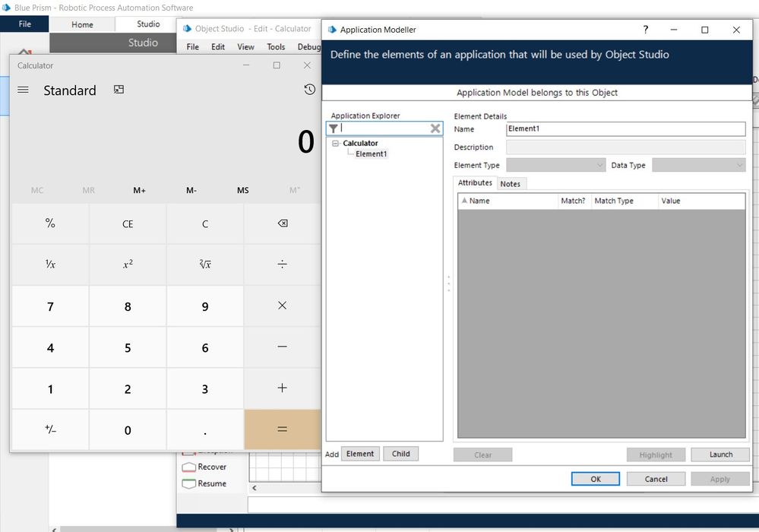Click the square root key
Viewport: 759px width, 532px height.
[x=205, y=264]
